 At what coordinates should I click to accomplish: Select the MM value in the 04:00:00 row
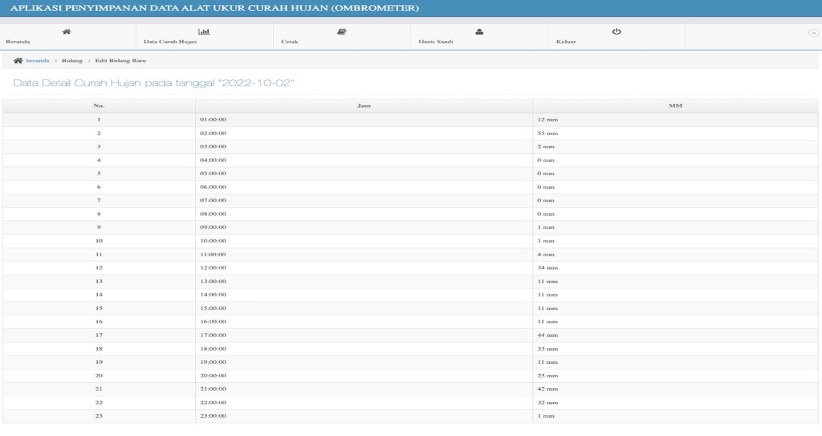(x=546, y=160)
